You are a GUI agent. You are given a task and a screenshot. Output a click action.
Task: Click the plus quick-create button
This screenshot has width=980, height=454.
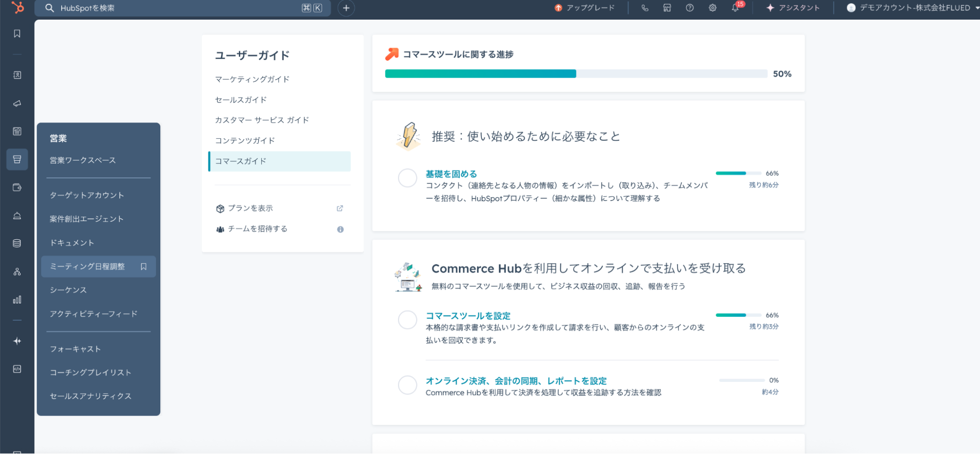tap(346, 8)
